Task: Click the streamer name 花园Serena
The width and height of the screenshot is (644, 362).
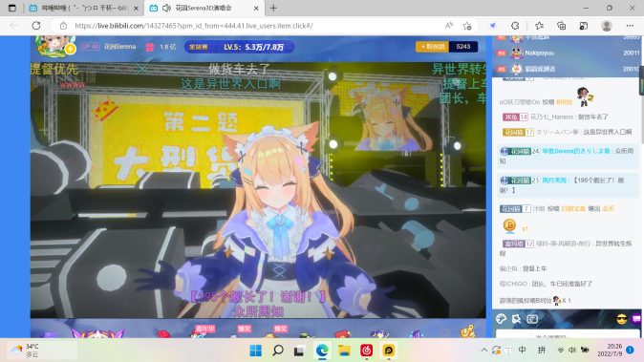Action: 119,47
